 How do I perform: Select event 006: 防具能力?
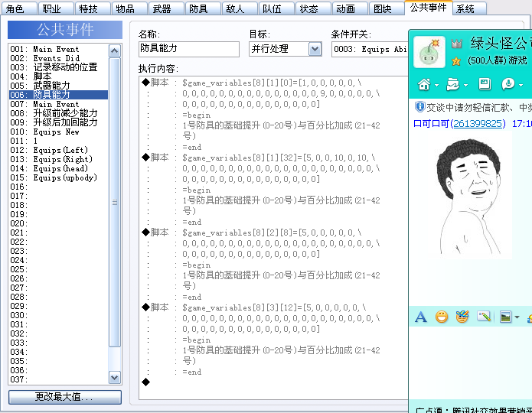point(58,95)
